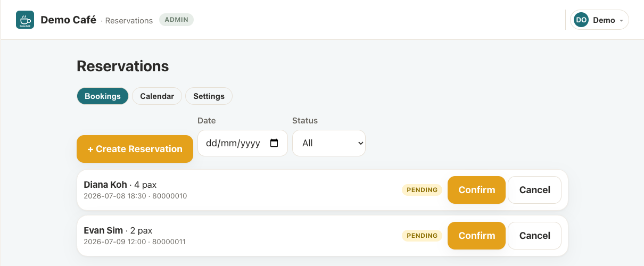This screenshot has width=644, height=266.
Task: Switch to the Calendar tab
Action: [x=157, y=96]
